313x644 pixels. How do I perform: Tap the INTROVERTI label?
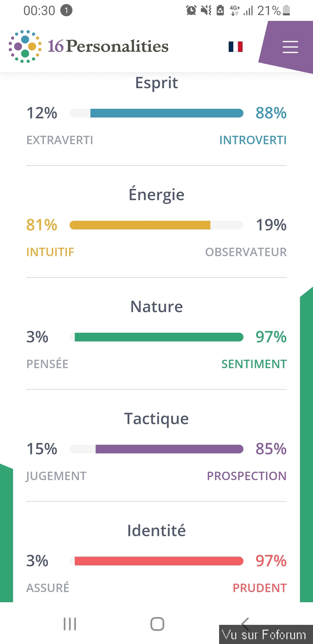point(253,140)
